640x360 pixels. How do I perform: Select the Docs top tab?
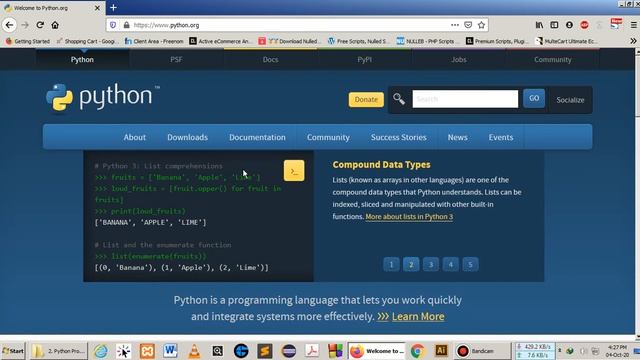270,60
